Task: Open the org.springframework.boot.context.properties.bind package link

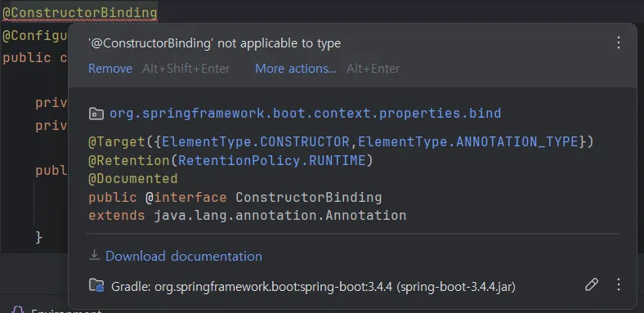Action: click(305, 114)
